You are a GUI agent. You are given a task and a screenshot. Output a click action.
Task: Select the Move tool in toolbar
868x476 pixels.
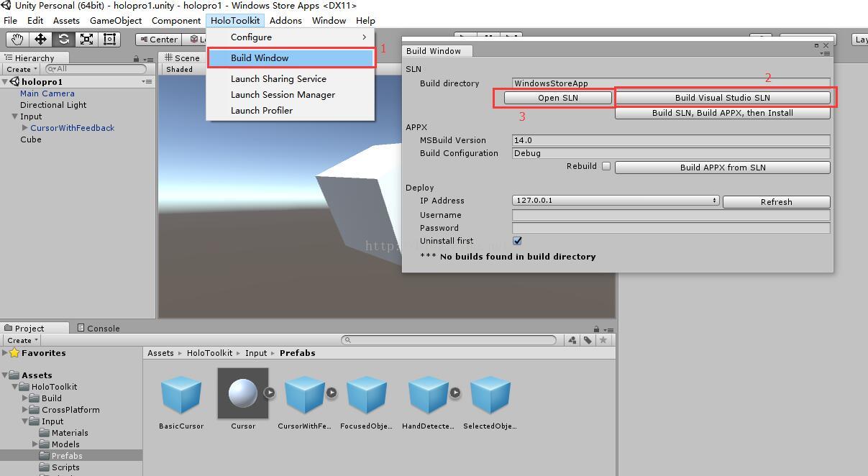point(40,39)
